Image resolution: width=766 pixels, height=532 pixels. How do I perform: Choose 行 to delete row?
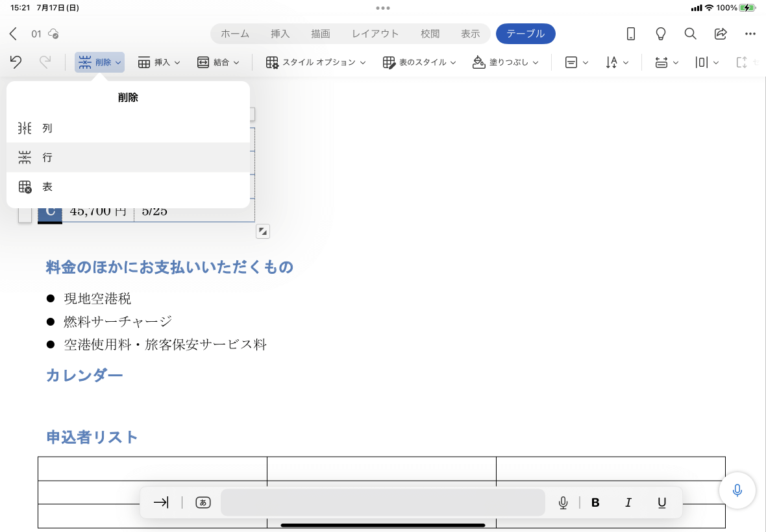pyautogui.click(x=128, y=157)
